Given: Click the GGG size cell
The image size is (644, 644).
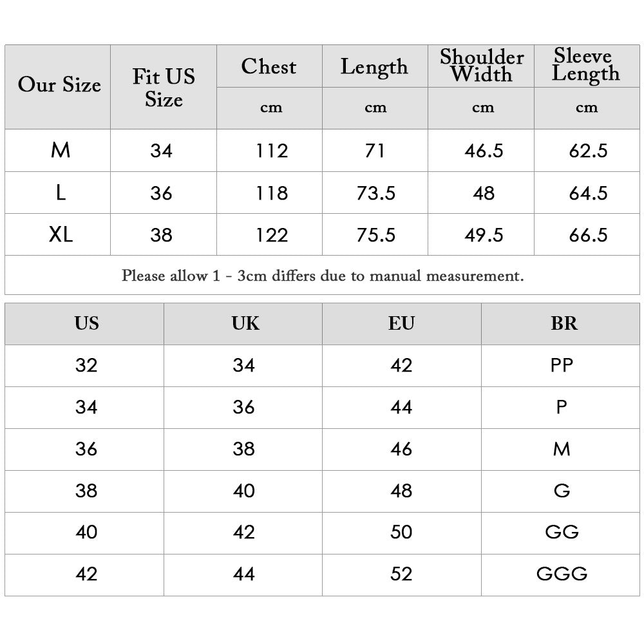Looking at the screenshot, I should tap(562, 574).
